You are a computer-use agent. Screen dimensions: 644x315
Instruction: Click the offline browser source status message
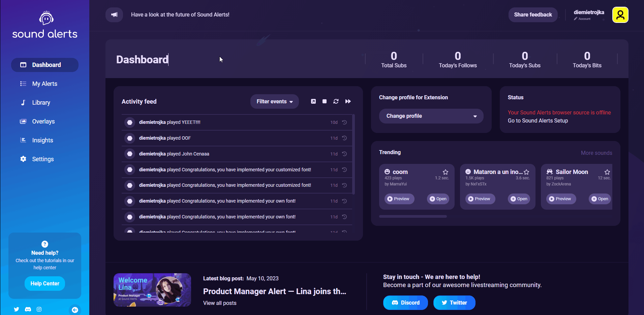click(x=559, y=112)
